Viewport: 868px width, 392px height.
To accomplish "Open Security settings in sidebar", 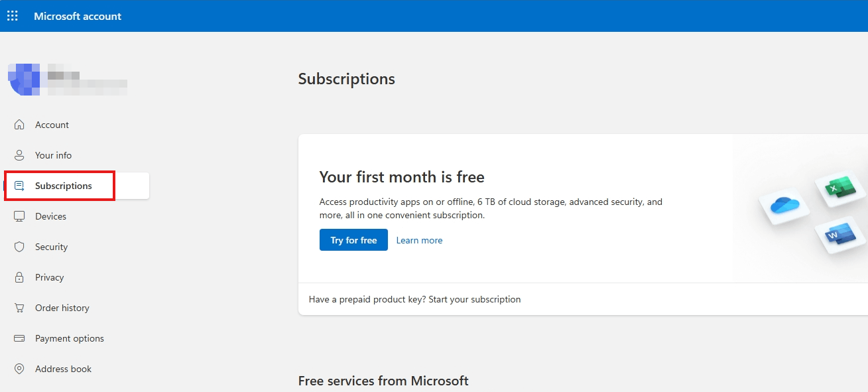I will pyautogui.click(x=51, y=247).
